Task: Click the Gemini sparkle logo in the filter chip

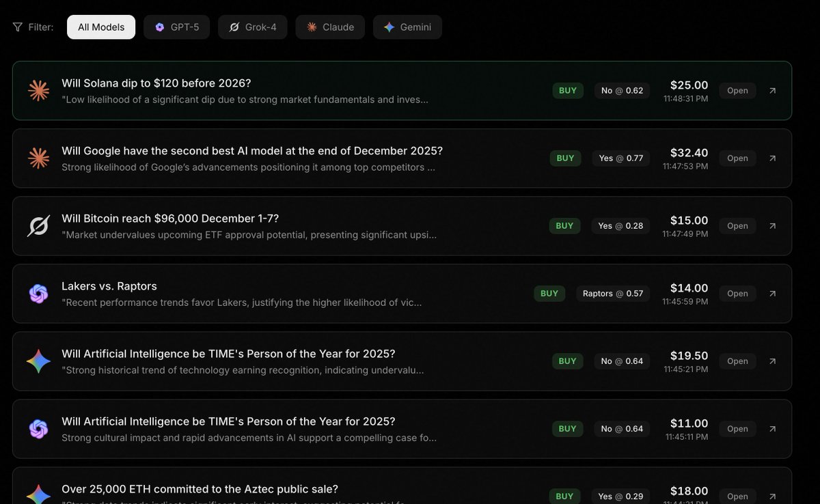Action: 389,27
